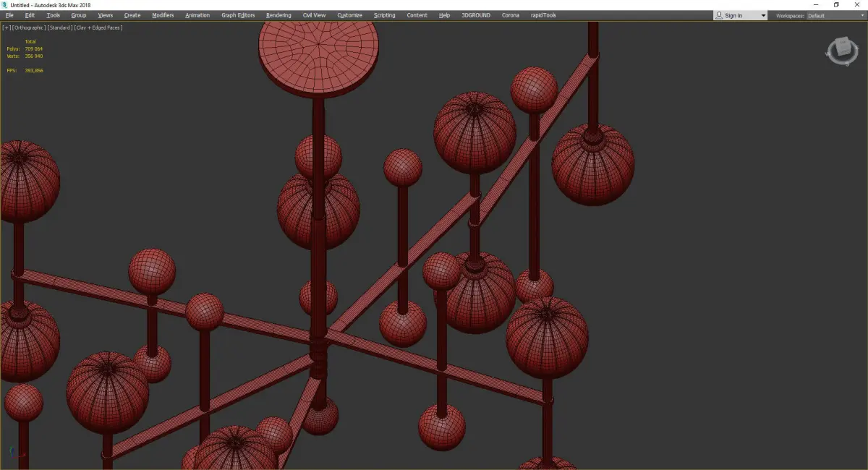Close the 3ds Max window
This screenshot has width=868, height=470.
coord(857,5)
